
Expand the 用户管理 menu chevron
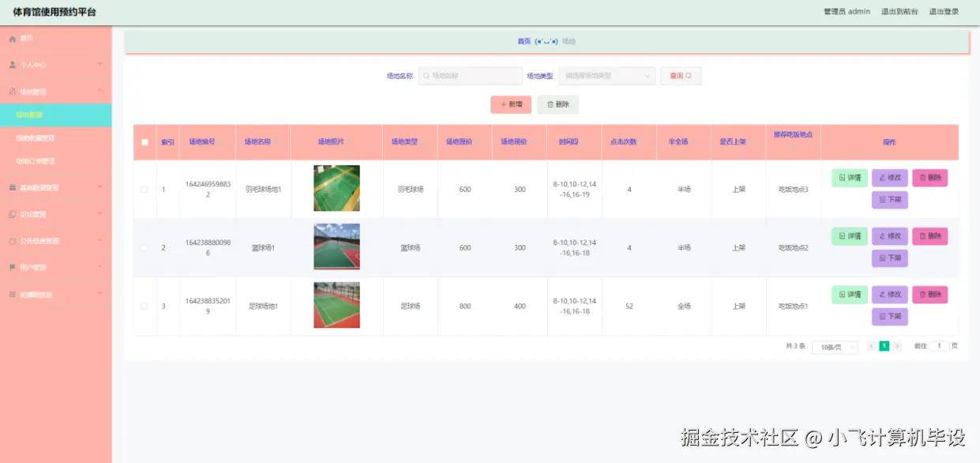pyautogui.click(x=100, y=267)
